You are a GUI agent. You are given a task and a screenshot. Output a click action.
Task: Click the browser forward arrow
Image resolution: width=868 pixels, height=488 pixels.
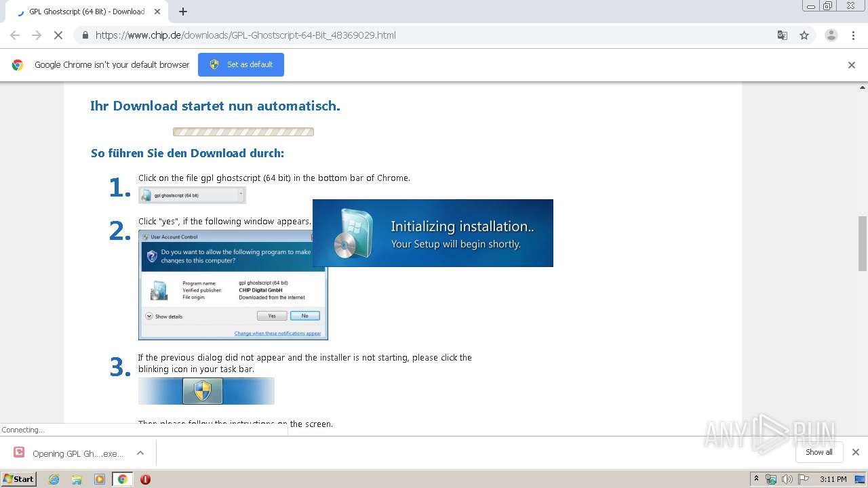click(37, 35)
